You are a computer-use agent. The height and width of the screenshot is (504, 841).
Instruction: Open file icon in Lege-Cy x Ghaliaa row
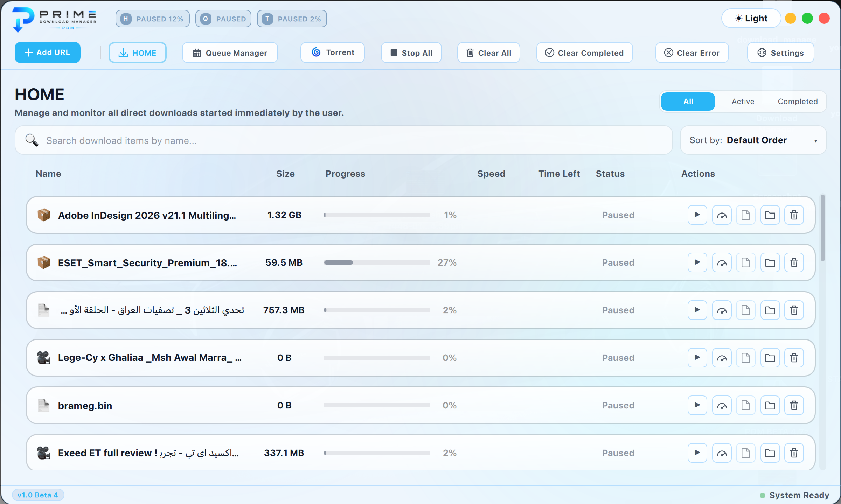(x=746, y=358)
